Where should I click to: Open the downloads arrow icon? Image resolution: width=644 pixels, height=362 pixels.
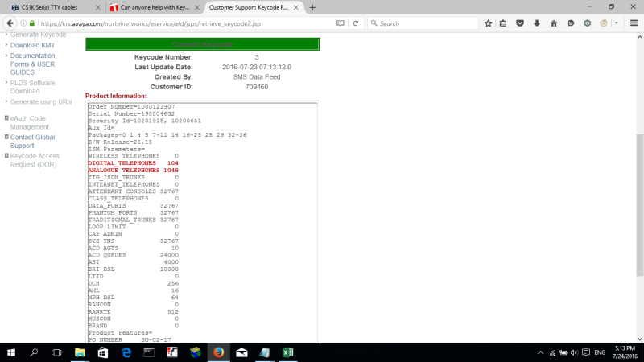pyautogui.click(x=537, y=23)
